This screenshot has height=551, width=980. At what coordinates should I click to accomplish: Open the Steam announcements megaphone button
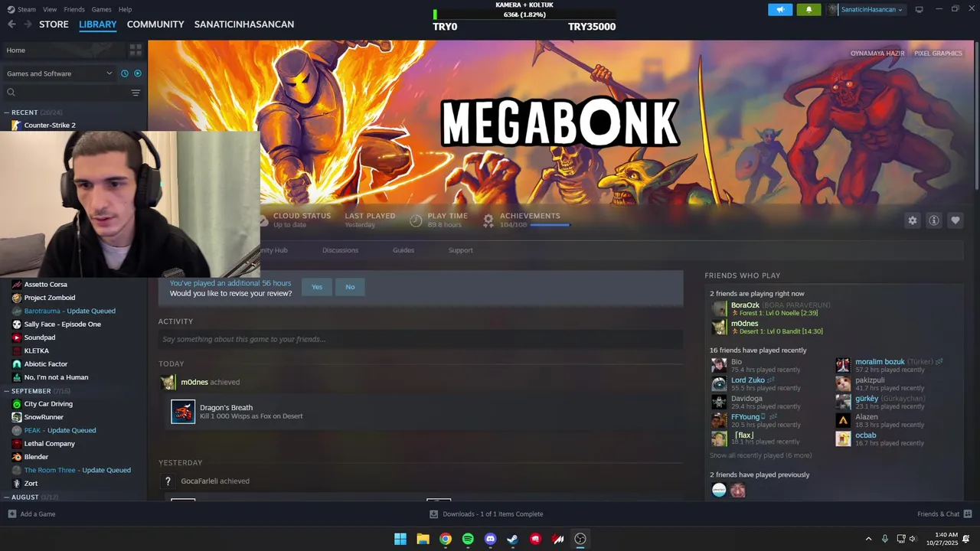click(x=780, y=9)
